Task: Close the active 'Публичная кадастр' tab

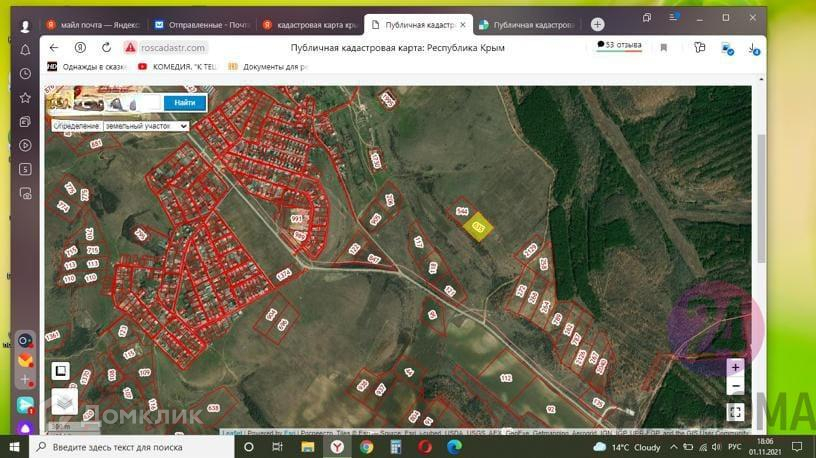Action: click(x=463, y=24)
